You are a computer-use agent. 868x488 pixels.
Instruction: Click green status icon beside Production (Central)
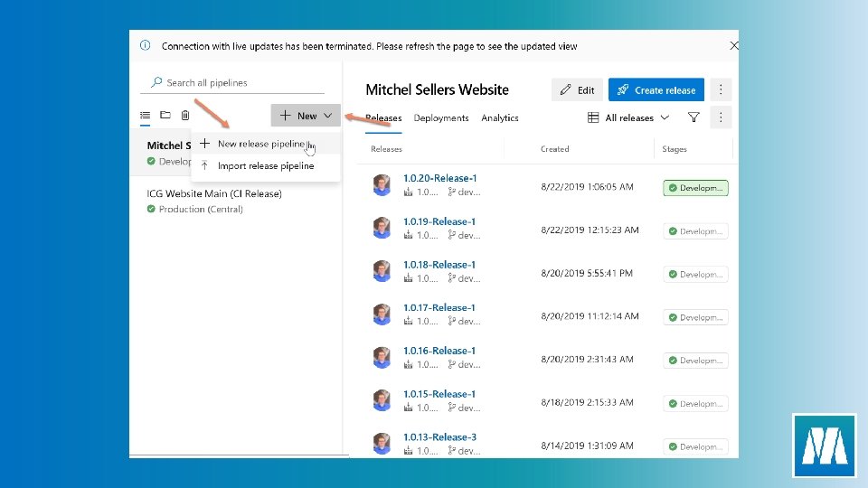[151, 209]
